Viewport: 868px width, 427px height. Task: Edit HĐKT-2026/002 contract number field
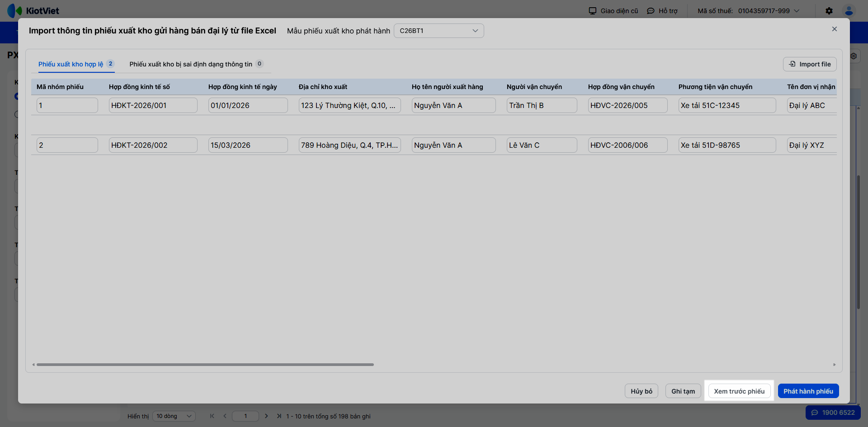coord(153,145)
